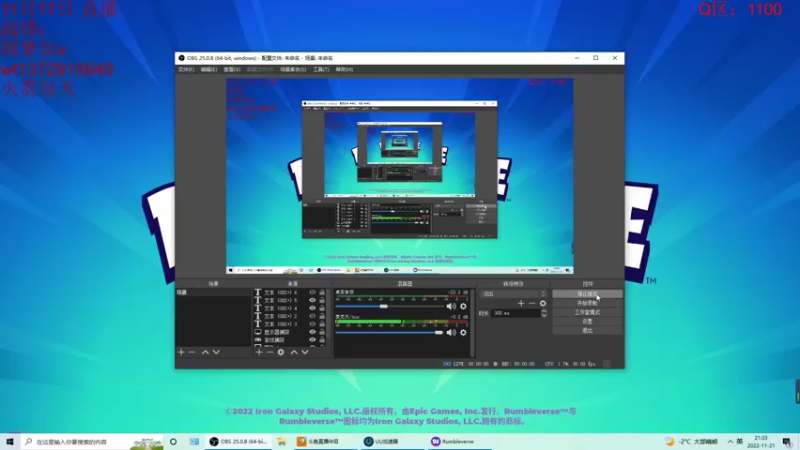Open the scene transition type dropdown
The image size is (800, 450).
point(513,294)
